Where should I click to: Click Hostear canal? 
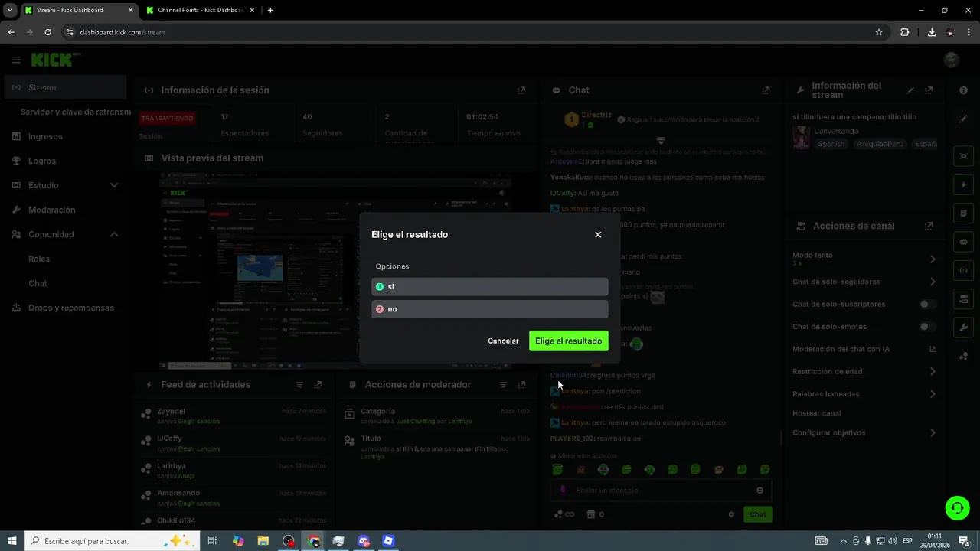[817, 413]
